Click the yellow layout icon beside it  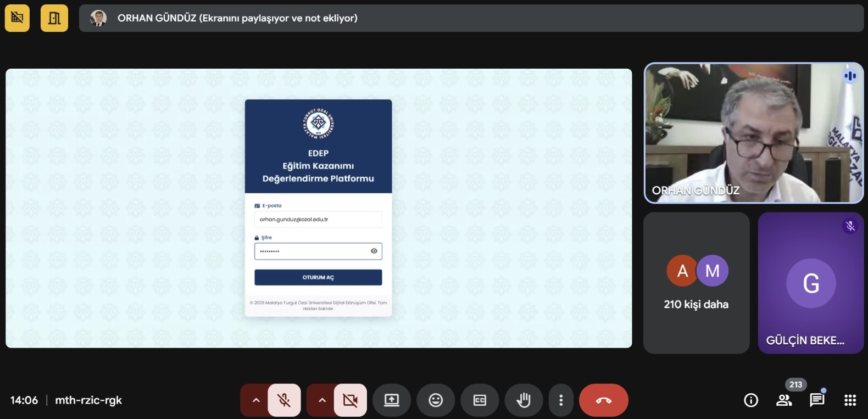pyautogui.click(x=54, y=18)
